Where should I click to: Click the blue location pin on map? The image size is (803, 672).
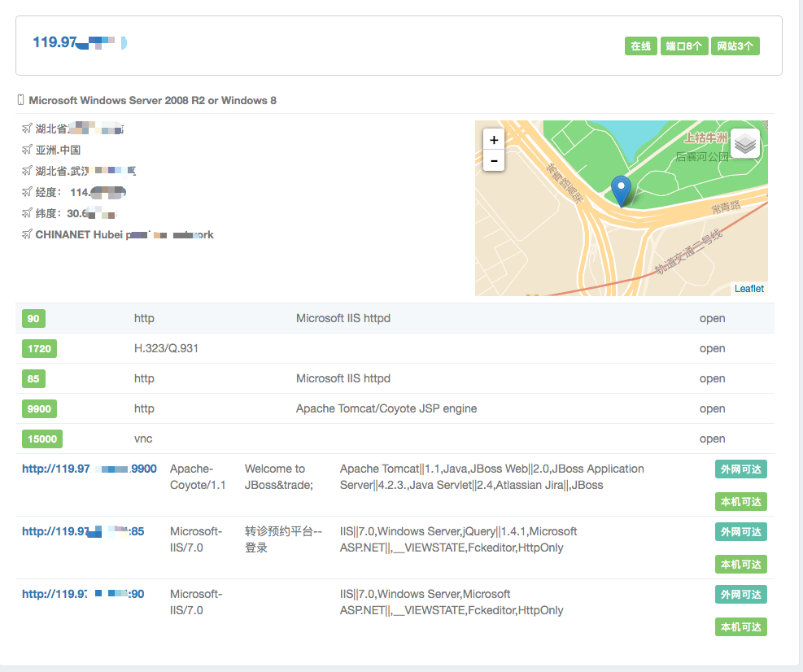coord(621,190)
